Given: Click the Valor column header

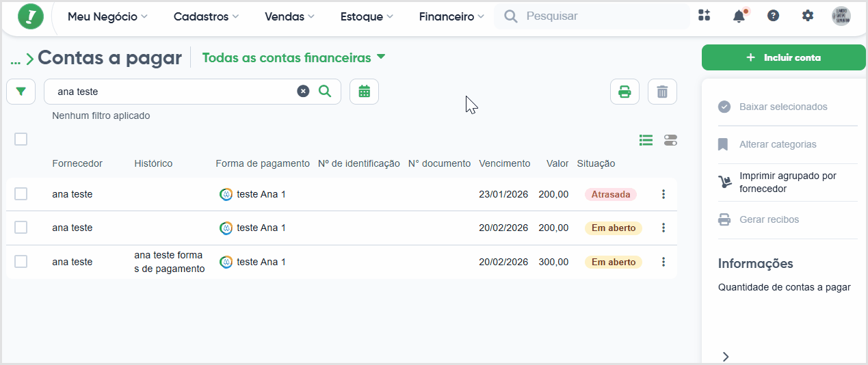Looking at the screenshot, I should pyautogui.click(x=557, y=164).
